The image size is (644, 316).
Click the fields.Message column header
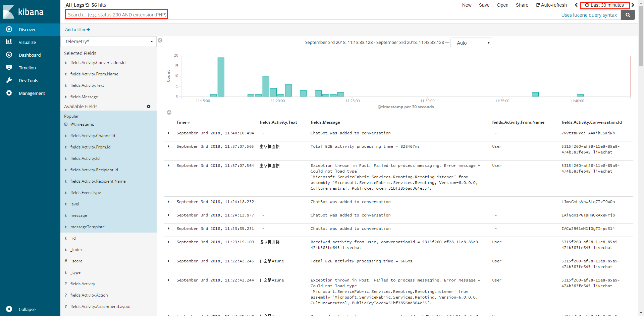coord(325,122)
